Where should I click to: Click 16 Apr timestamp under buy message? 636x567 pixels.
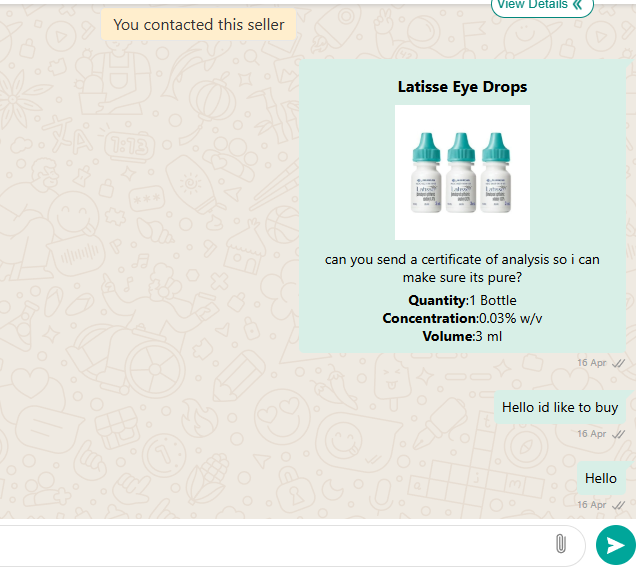[x=592, y=434]
